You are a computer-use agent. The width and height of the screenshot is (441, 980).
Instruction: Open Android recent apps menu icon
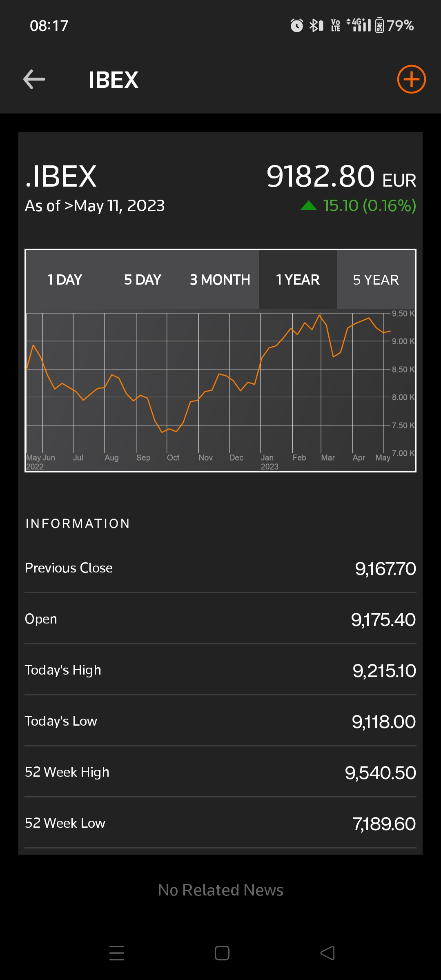point(117,953)
